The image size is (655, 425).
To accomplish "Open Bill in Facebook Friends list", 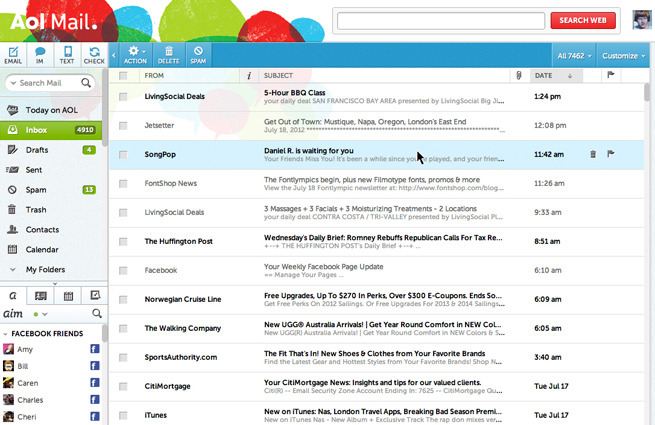I will pos(23,366).
